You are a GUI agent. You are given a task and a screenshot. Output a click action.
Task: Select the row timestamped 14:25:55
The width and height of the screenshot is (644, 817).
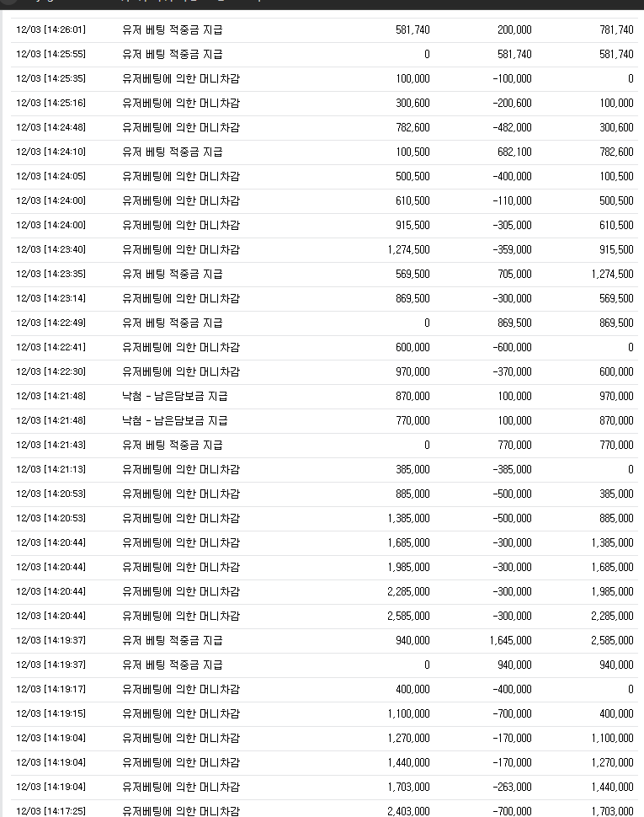[51, 54]
